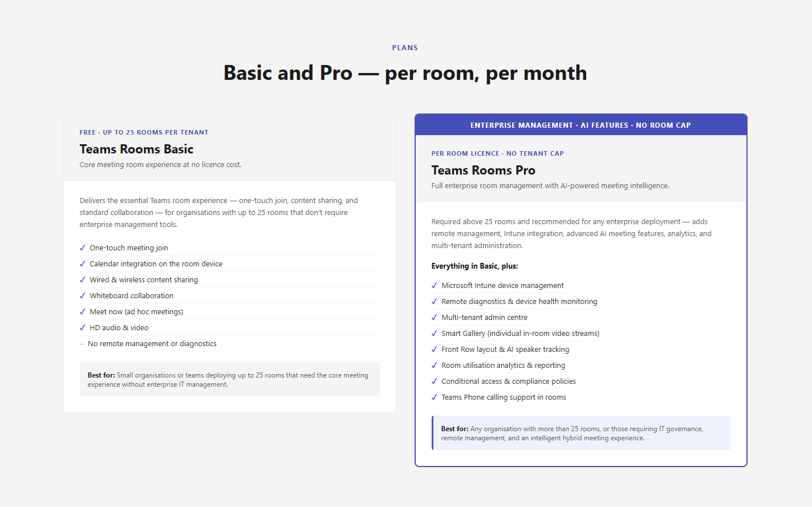This screenshot has height=507, width=812.
Task: Click the 'Teams Phone calling support in rooms' text
Action: pyautogui.click(x=504, y=398)
